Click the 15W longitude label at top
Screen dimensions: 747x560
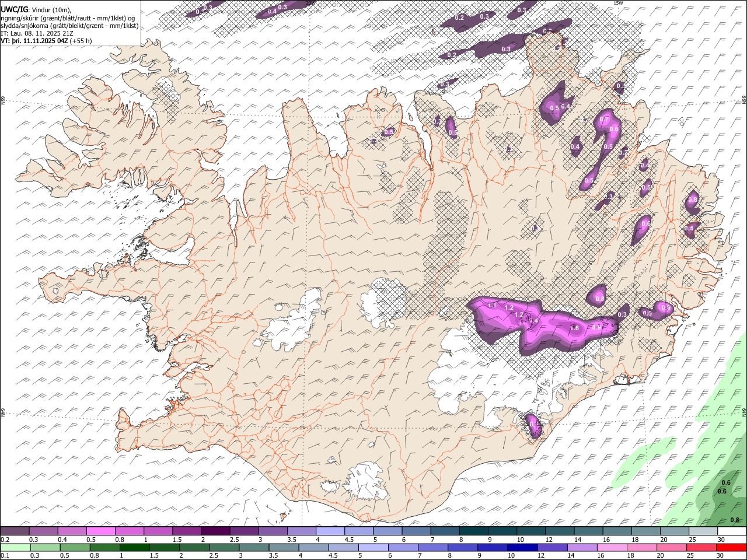(618, 3)
